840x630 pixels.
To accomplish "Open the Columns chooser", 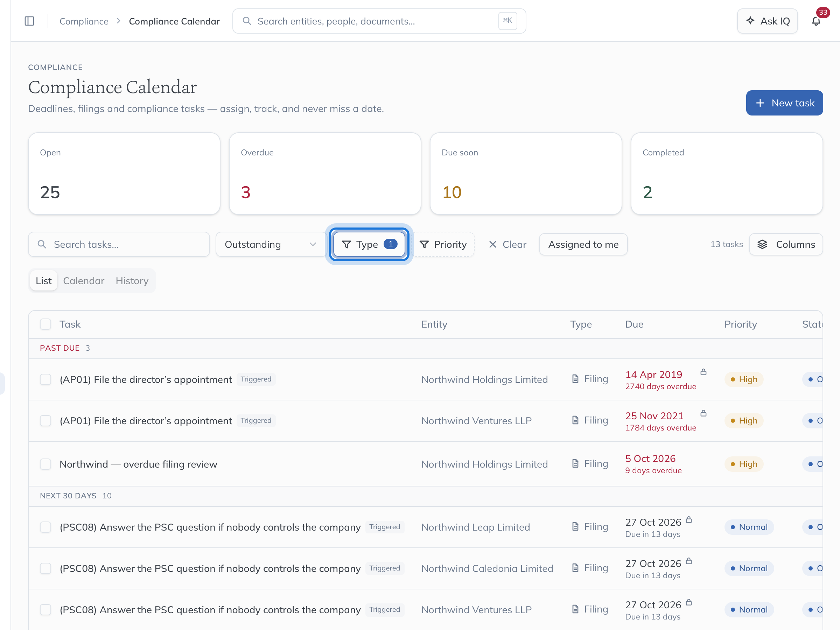I will click(786, 244).
